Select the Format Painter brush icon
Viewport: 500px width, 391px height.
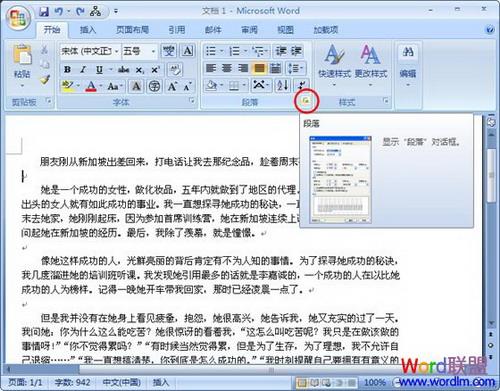[x=45, y=80]
